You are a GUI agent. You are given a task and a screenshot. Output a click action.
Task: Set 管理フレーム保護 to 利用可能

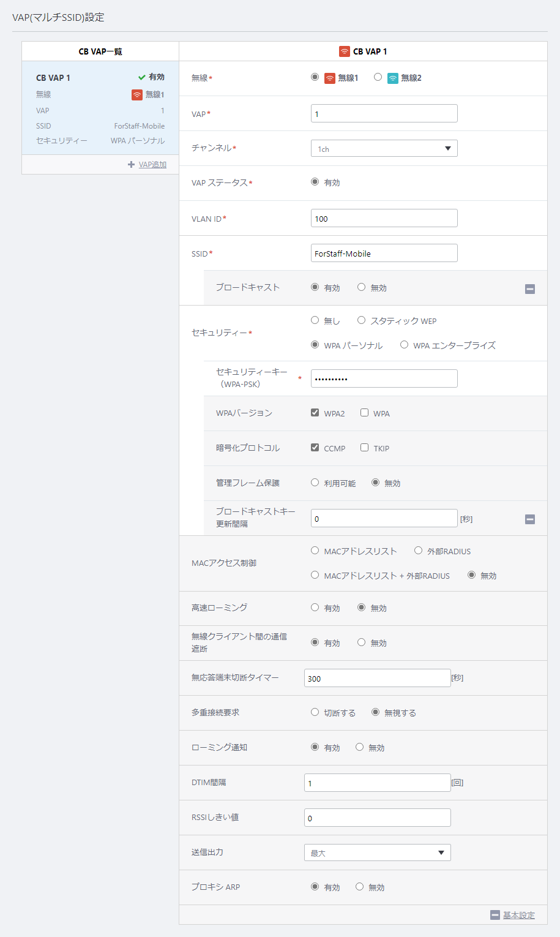[x=315, y=483]
